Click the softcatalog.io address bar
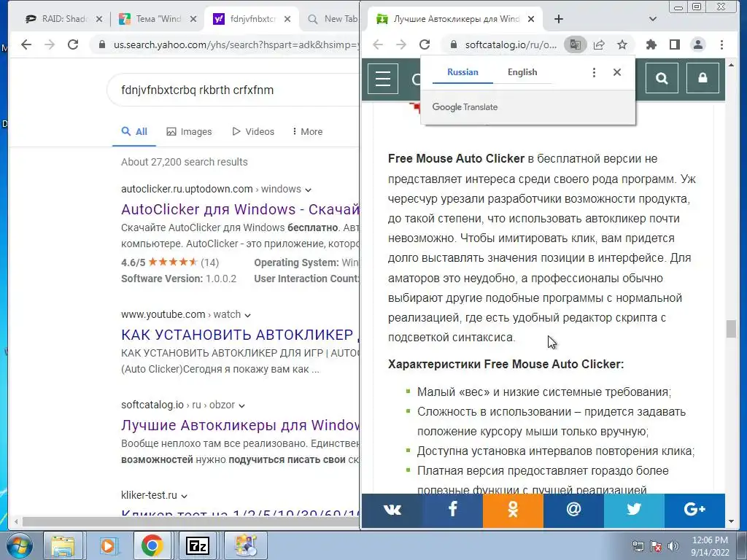 tap(511, 44)
